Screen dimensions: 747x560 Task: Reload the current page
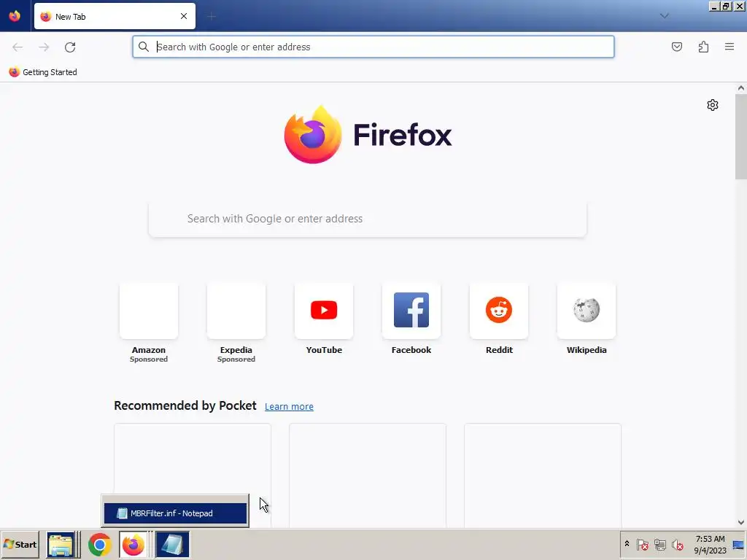tap(70, 47)
